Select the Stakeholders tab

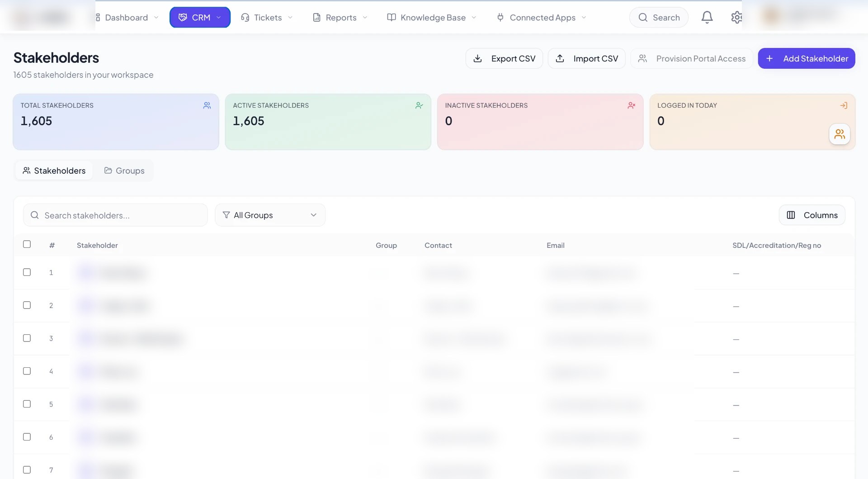click(x=54, y=171)
